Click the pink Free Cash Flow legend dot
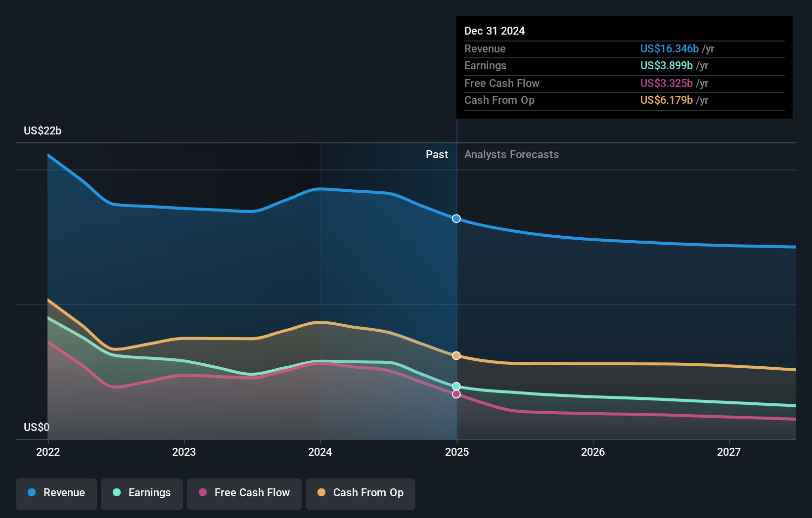 (x=203, y=493)
